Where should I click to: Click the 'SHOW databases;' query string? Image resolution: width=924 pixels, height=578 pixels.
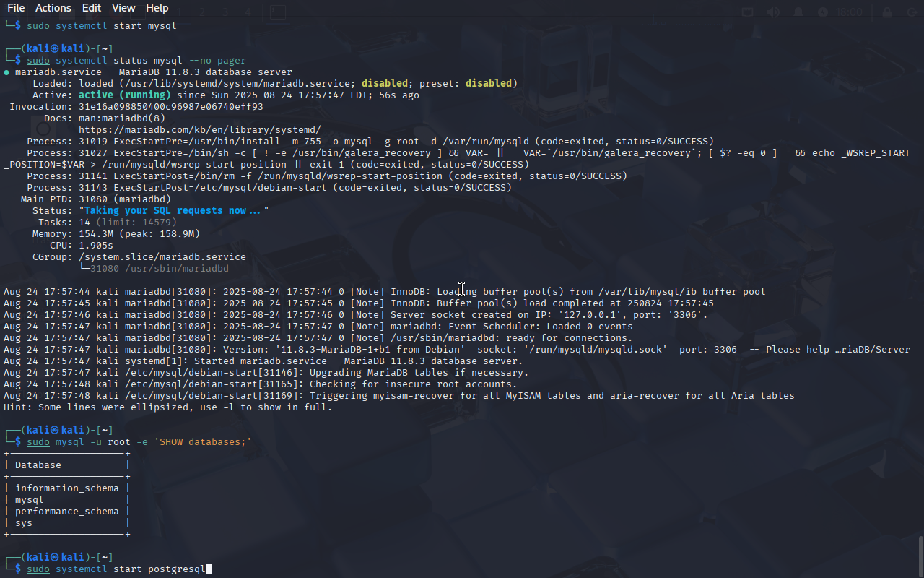click(203, 442)
